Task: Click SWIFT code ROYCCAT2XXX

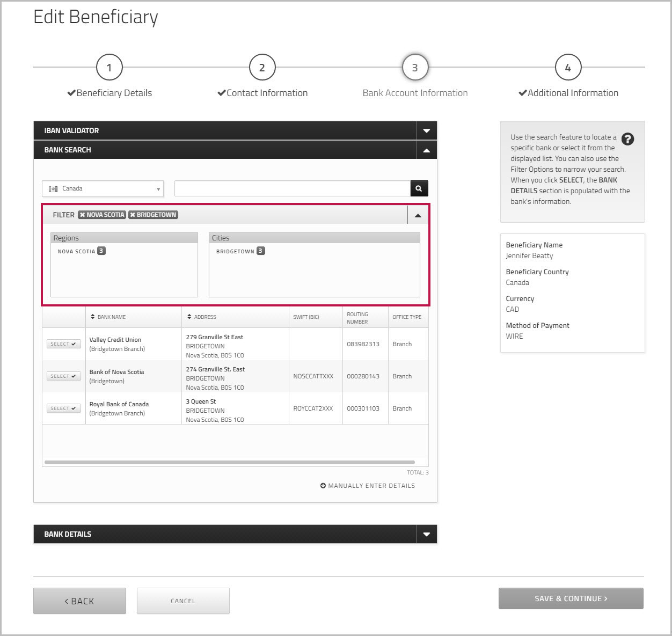Action: (313, 408)
